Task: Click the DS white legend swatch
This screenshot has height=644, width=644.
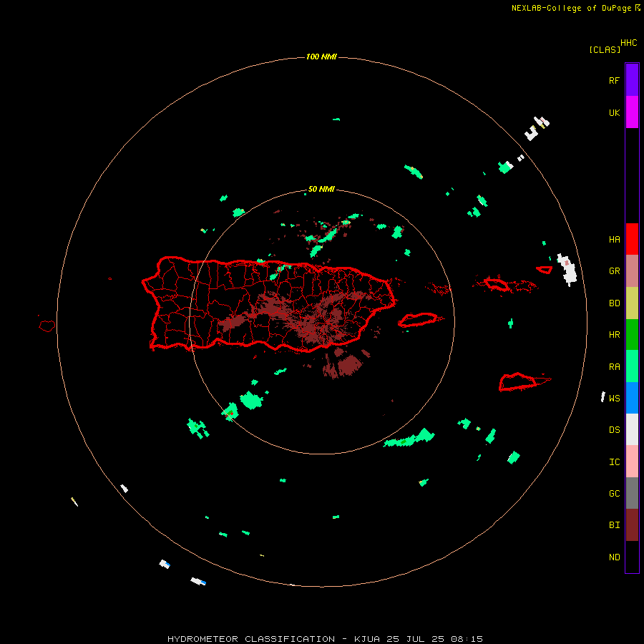Action: 632,429
